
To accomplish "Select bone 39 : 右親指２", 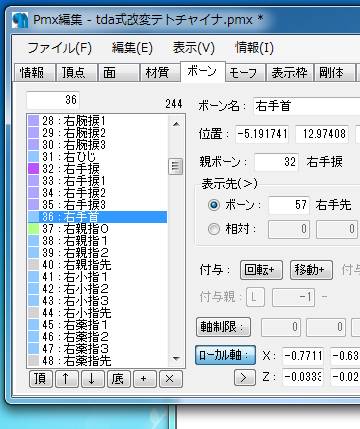I will click(97, 253).
